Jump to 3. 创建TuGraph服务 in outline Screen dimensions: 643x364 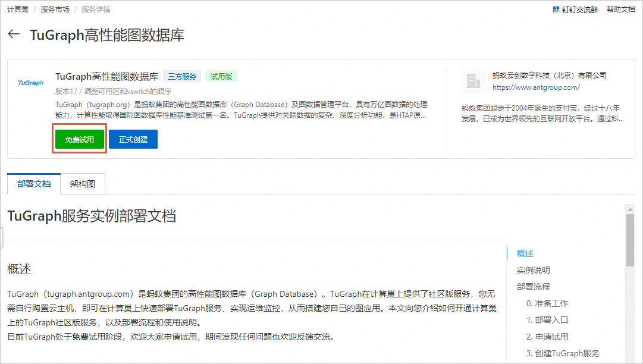(x=563, y=353)
